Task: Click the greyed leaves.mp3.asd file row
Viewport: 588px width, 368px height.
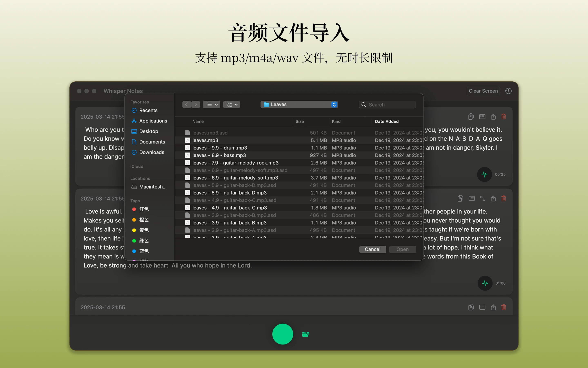Action: point(299,133)
